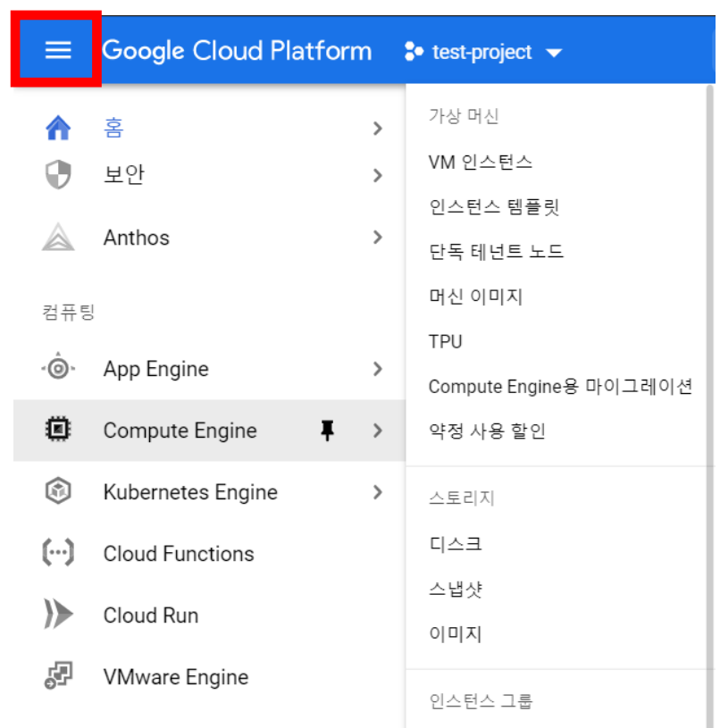
Task: Open the hamburger navigation menu
Action: point(58,50)
